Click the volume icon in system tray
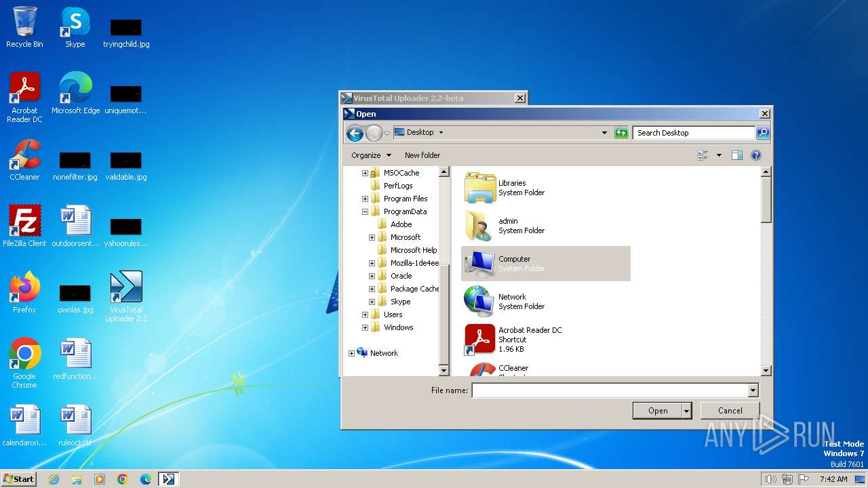 770,479
